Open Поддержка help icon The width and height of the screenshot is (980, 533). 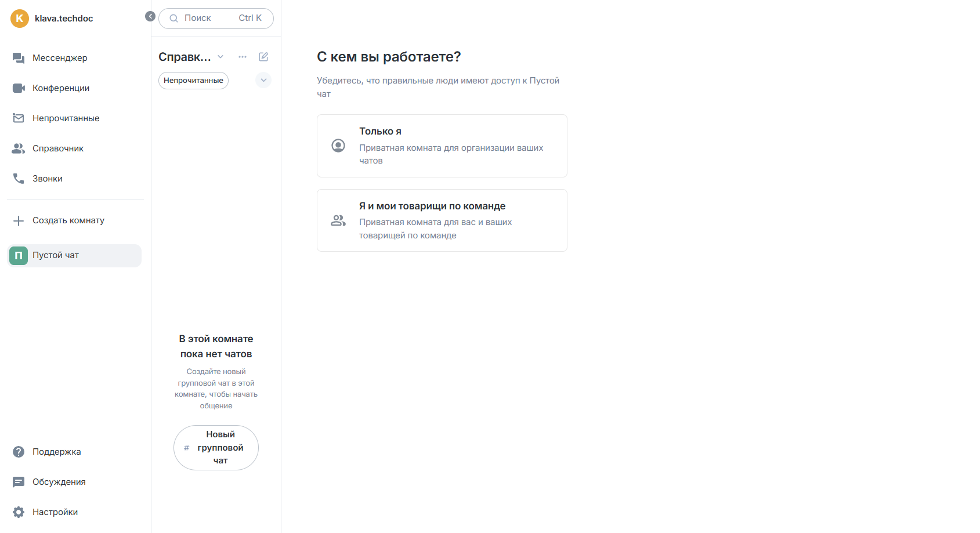pyautogui.click(x=19, y=452)
